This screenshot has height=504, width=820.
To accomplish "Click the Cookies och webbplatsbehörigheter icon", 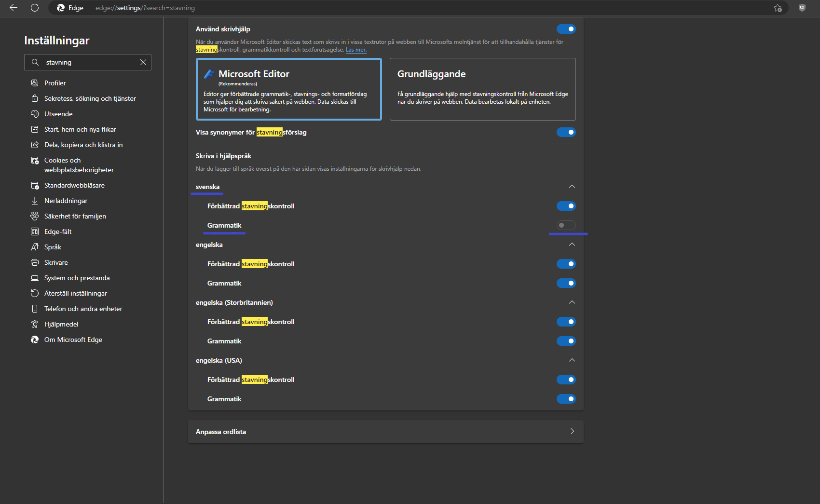I will pos(35,161).
